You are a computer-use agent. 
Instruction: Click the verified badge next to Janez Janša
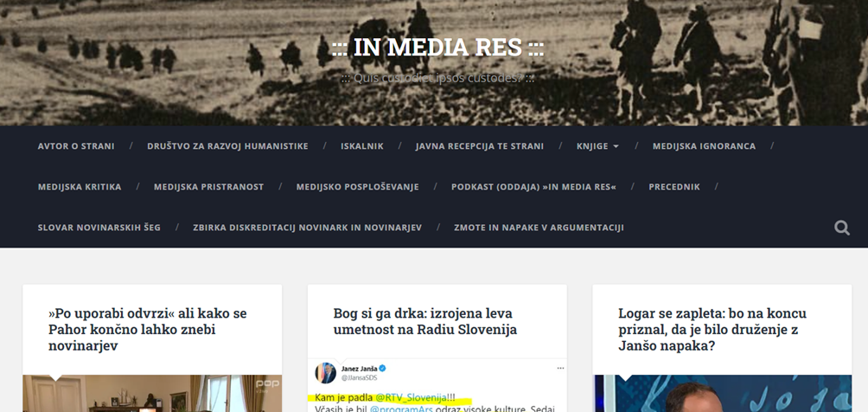pos(382,368)
